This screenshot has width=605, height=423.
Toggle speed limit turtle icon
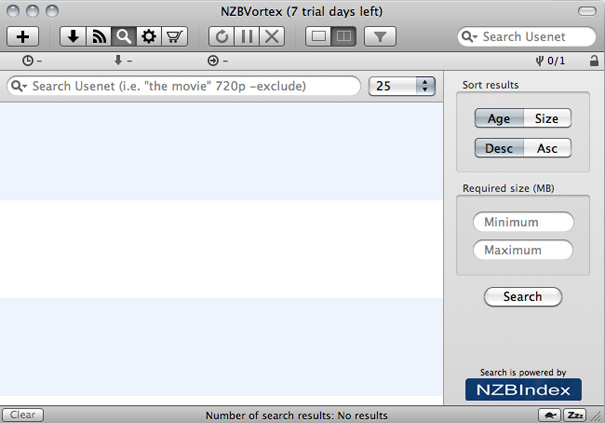click(550, 415)
